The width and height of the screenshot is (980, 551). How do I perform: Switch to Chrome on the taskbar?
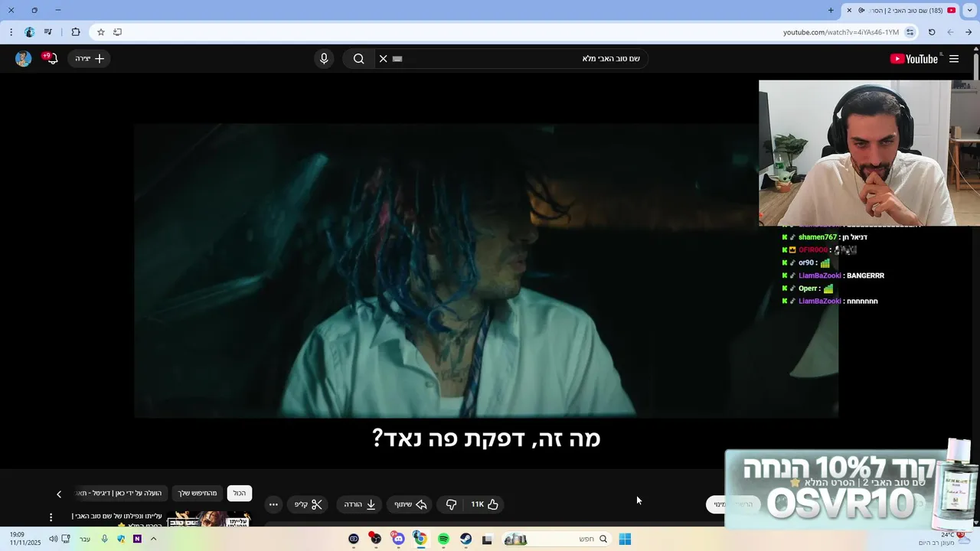pyautogui.click(x=420, y=540)
